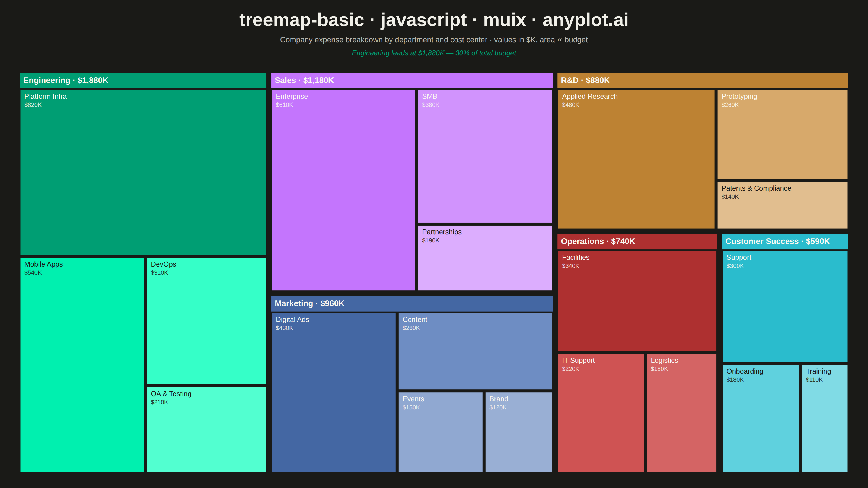Click the chart title "treemap-basic · javascript · muix · anyplot.ai"
Image resolution: width=868 pixels, height=488 pixels.
[434, 20]
